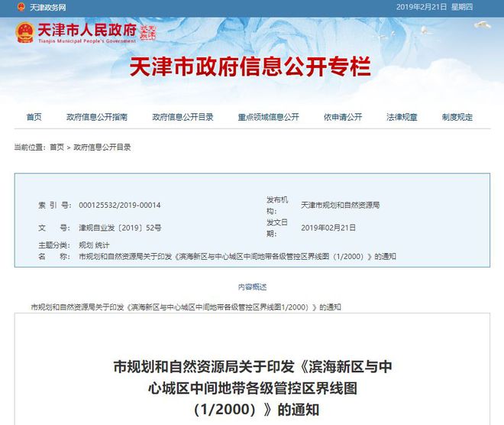Select index number 000125532/2019-00014

120,206
